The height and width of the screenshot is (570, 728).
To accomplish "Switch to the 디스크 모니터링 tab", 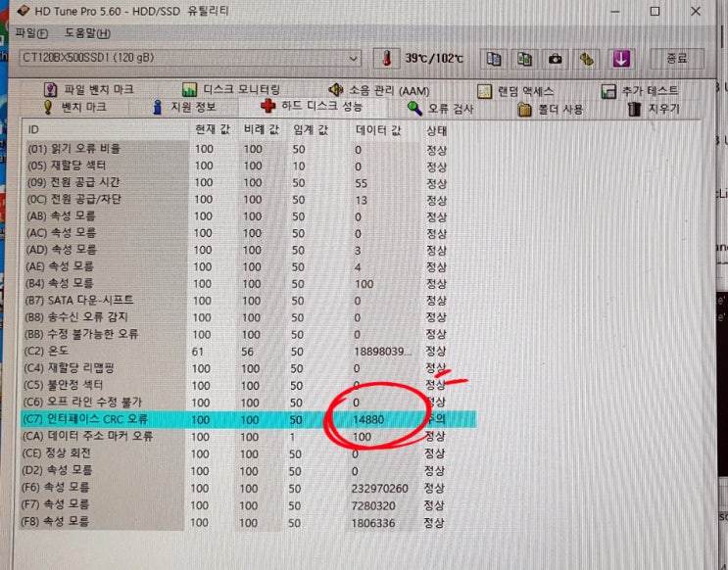I will point(231,89).
